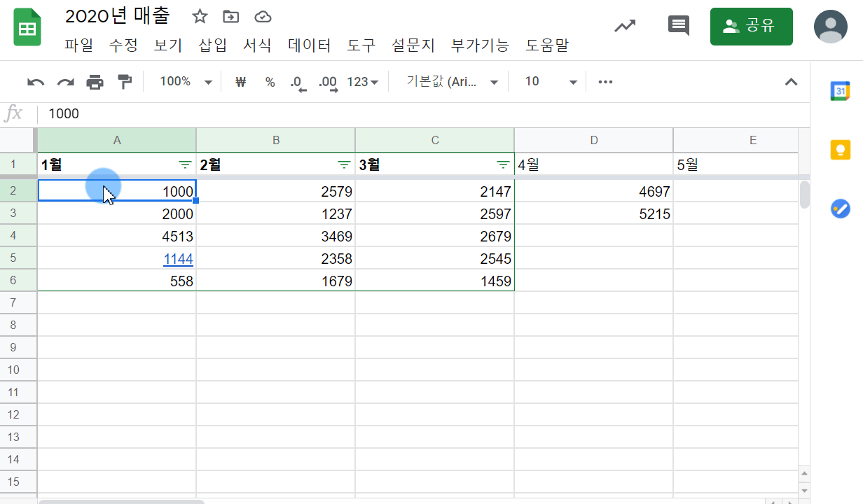This screenshot has width=863, height=504.
Task: Select the paint format tool
Action: point(125,82)
